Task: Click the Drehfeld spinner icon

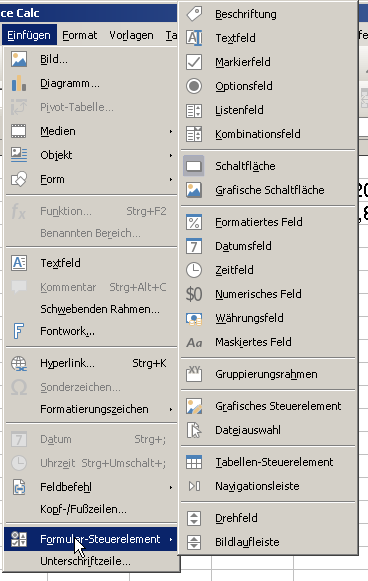Action: point(194,518)
